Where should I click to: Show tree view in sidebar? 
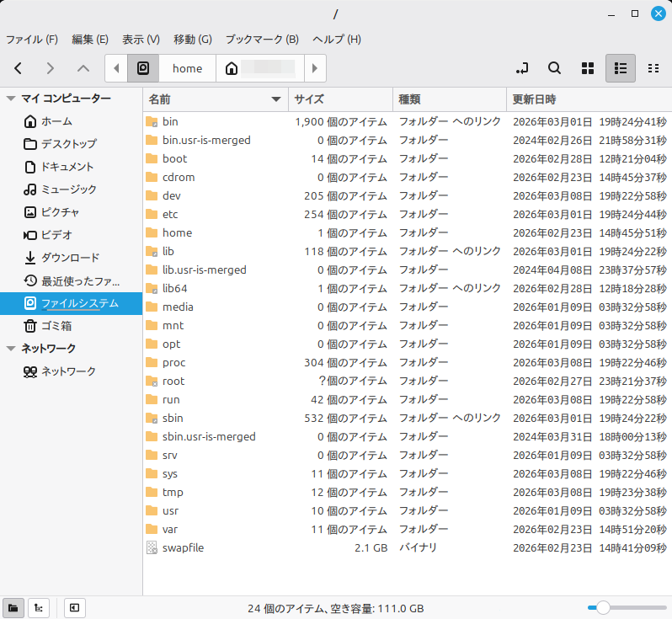(39, 607)
